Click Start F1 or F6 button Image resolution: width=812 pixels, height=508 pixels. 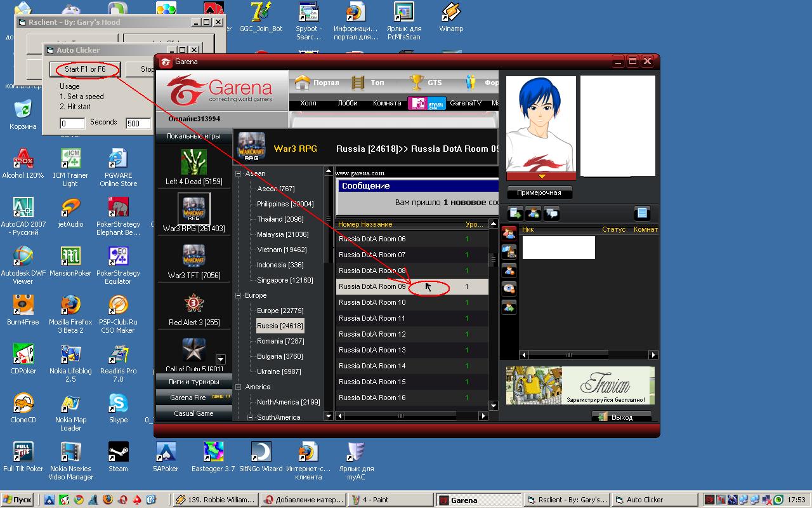[85, 69]
